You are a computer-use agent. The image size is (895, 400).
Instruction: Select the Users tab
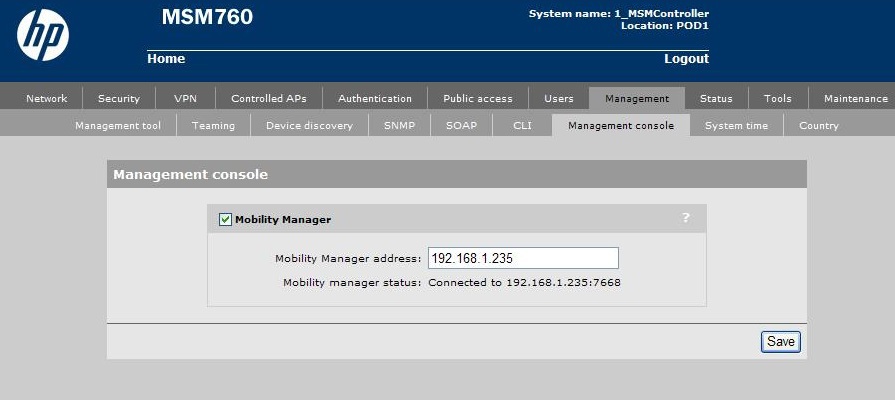(559, 98)
